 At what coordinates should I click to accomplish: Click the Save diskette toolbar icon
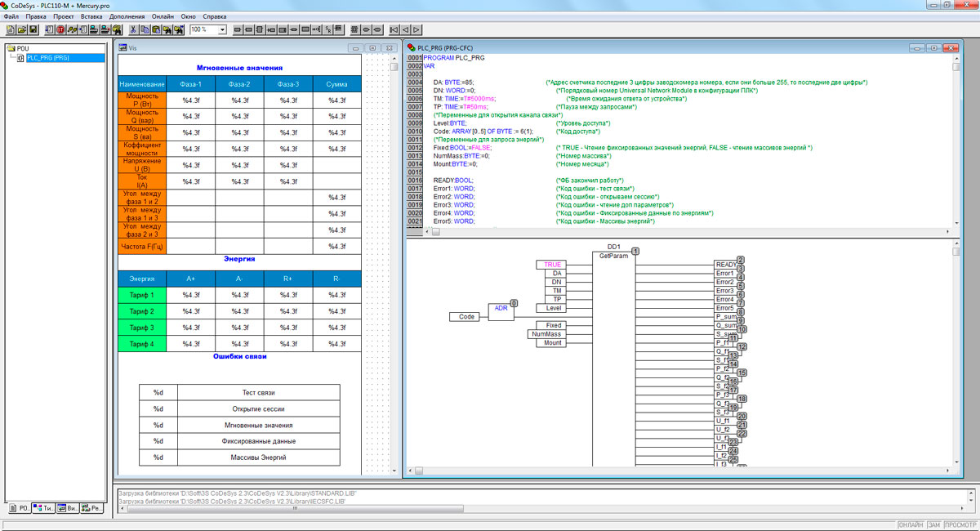coord(33,29)
